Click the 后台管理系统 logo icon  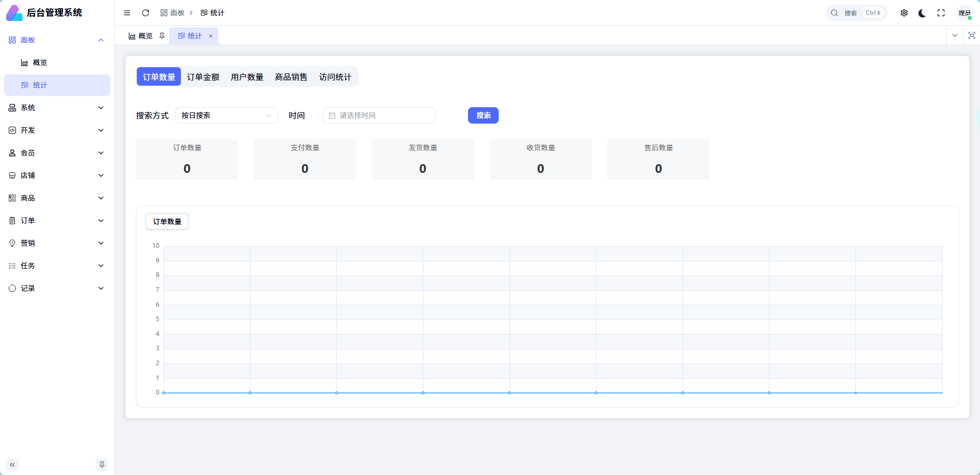[x=14, y=12]
